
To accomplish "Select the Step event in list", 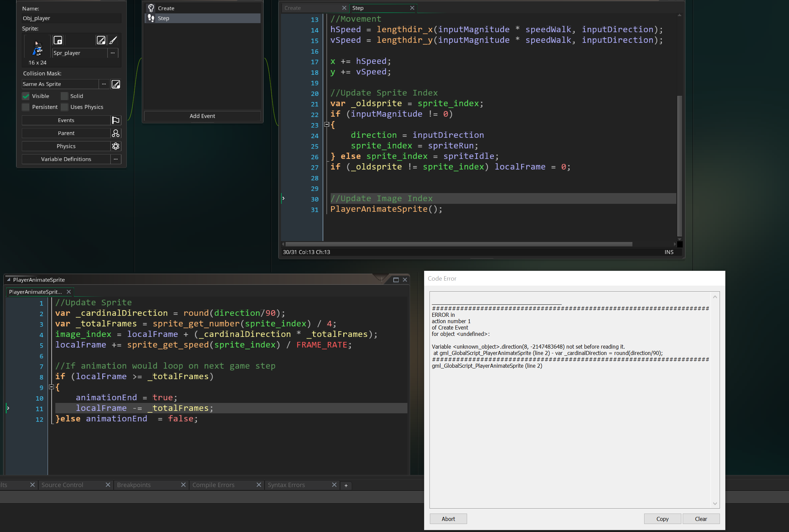I will click(203, 18).
